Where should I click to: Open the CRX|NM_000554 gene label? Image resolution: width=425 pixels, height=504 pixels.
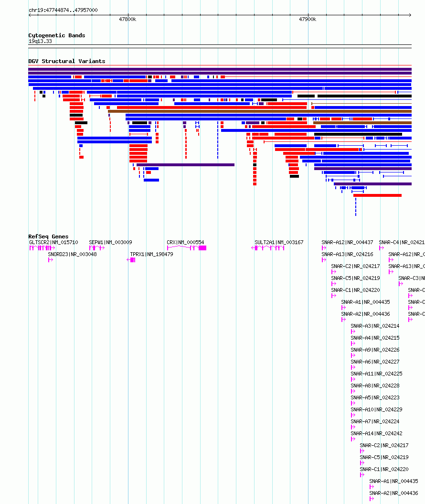pos(185,242)
